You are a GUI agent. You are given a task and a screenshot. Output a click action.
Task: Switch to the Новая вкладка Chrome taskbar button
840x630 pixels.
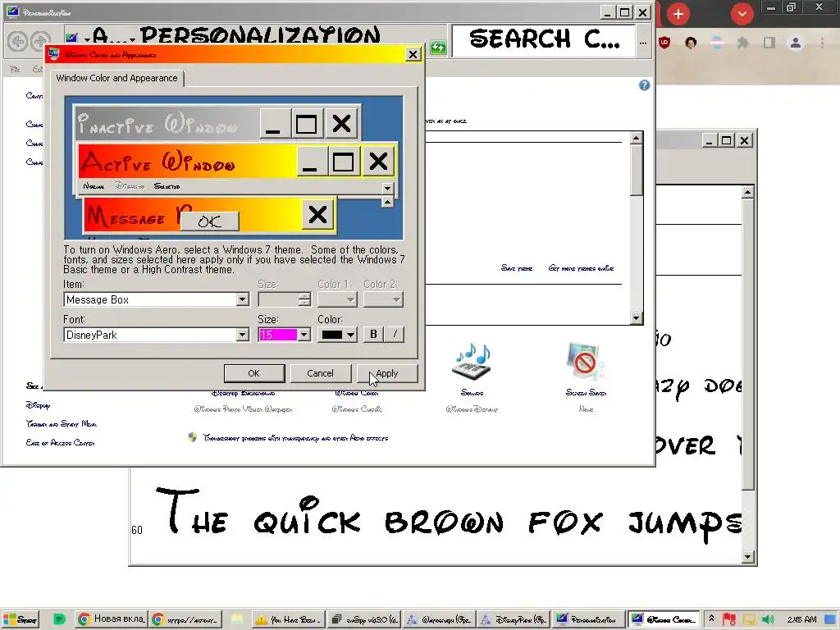click(x=110, y=619)
